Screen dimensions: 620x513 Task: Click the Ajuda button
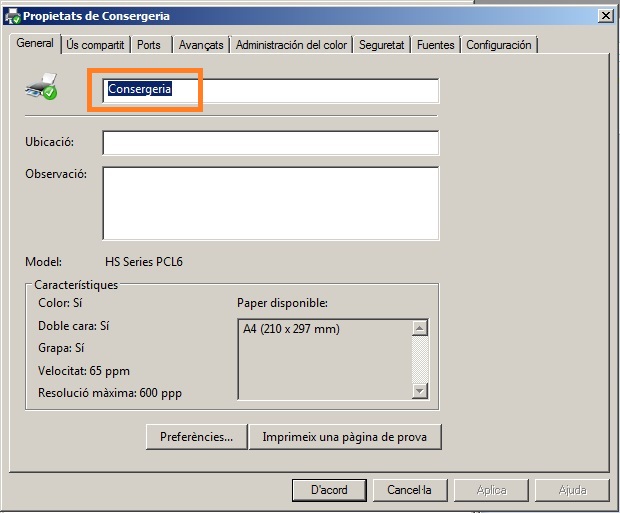coord(572,490)
